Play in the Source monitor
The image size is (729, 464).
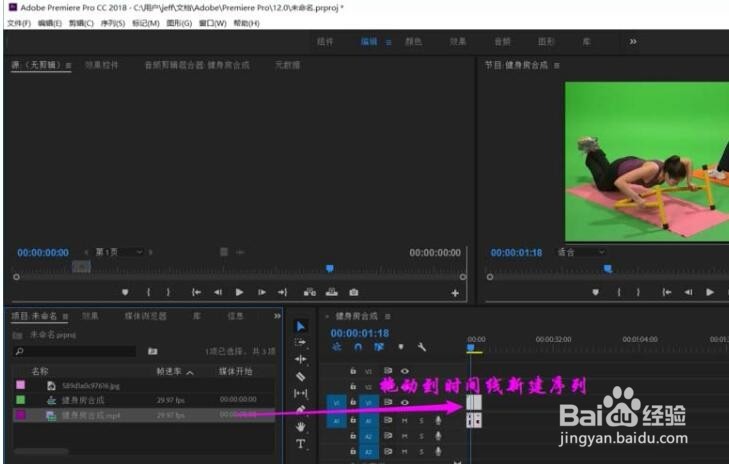(239, 292)
